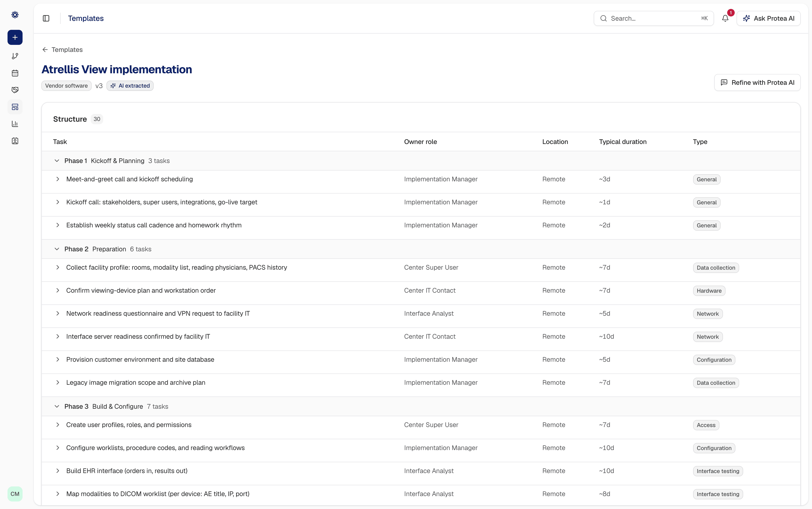Go back via Templates breadcrumb link
This screenshot has width=812, height=509.
pyautogui.click(x=67, y=50)
